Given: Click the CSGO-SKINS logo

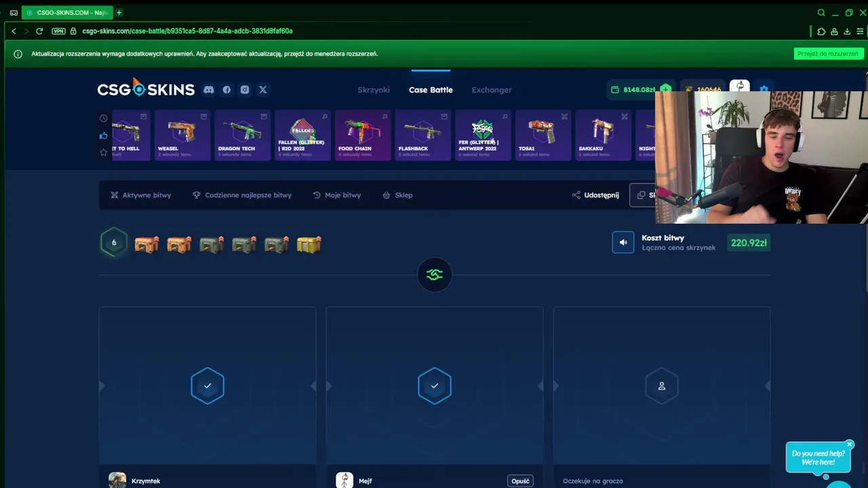Looking at the screenshot, I should coord(146,88).
